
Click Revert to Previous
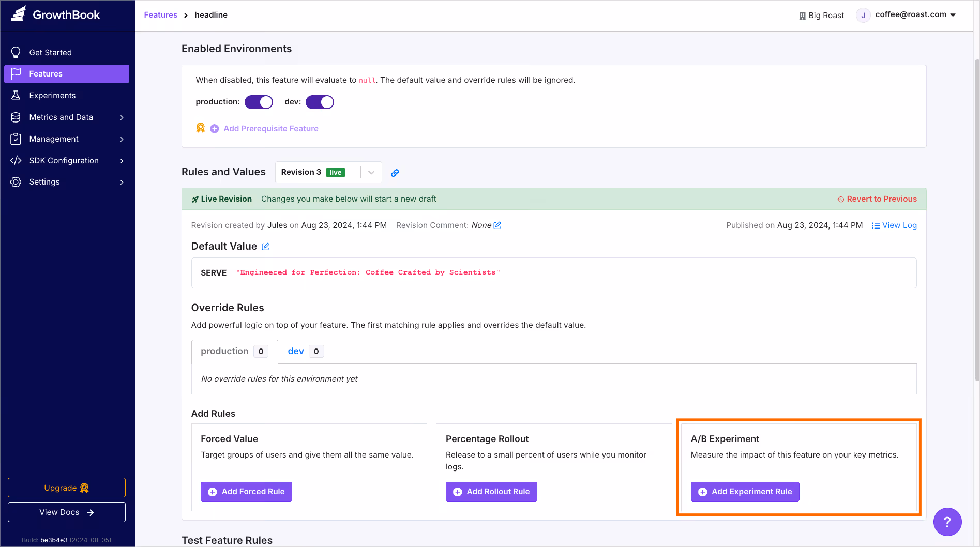[x=881, y=199]
